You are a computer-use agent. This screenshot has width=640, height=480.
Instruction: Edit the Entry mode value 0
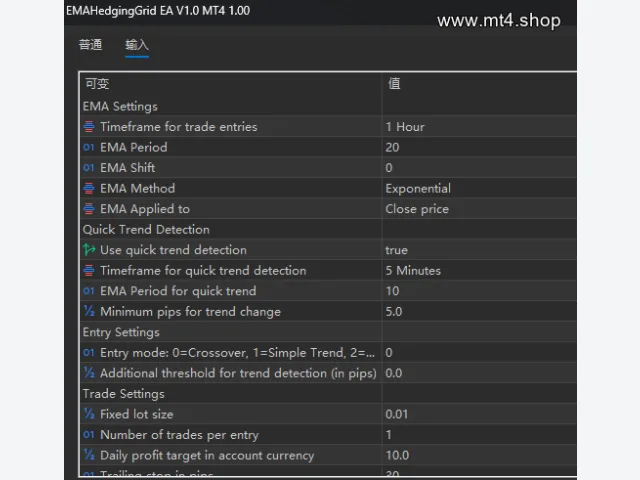(x=389, y=353)
